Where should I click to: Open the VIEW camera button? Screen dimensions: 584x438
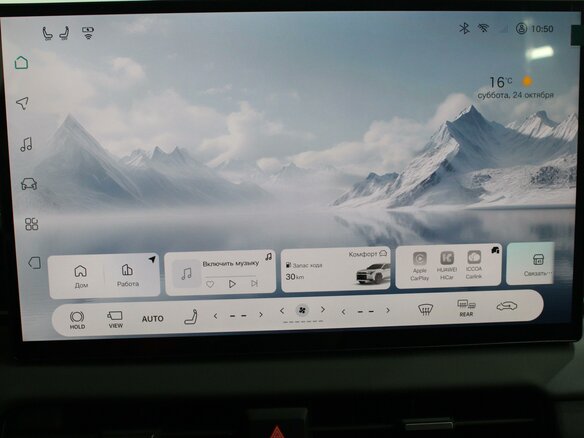click(115, 319)
